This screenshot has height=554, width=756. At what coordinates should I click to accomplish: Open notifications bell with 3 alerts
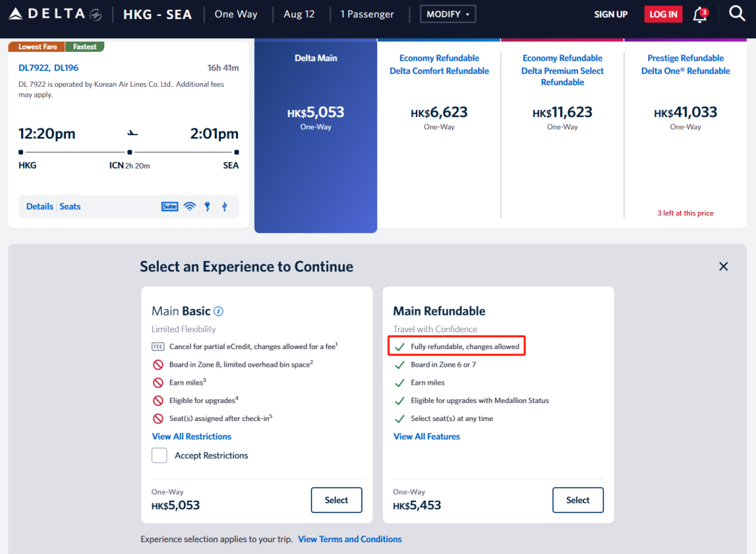tap(699, 15)
